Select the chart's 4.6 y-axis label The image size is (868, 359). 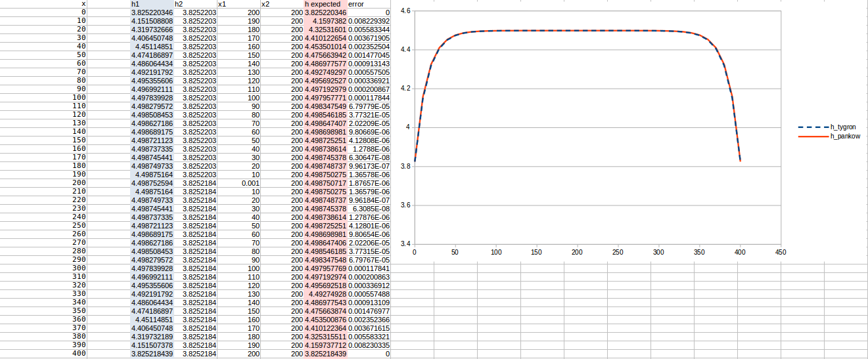coord(405,11)
